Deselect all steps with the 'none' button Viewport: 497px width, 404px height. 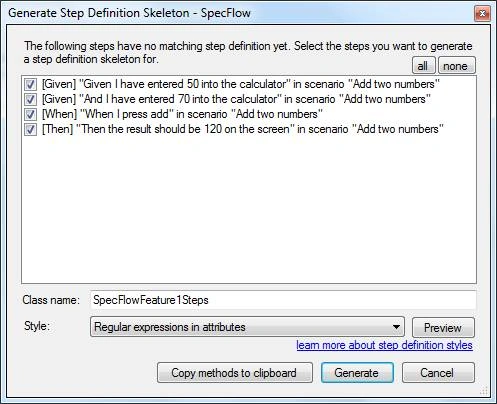click(x=456, y=65)
